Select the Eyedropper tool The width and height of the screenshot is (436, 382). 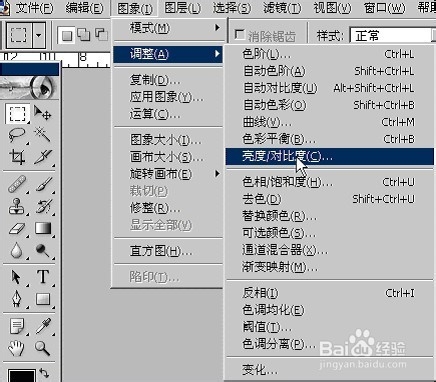point(43,326)
